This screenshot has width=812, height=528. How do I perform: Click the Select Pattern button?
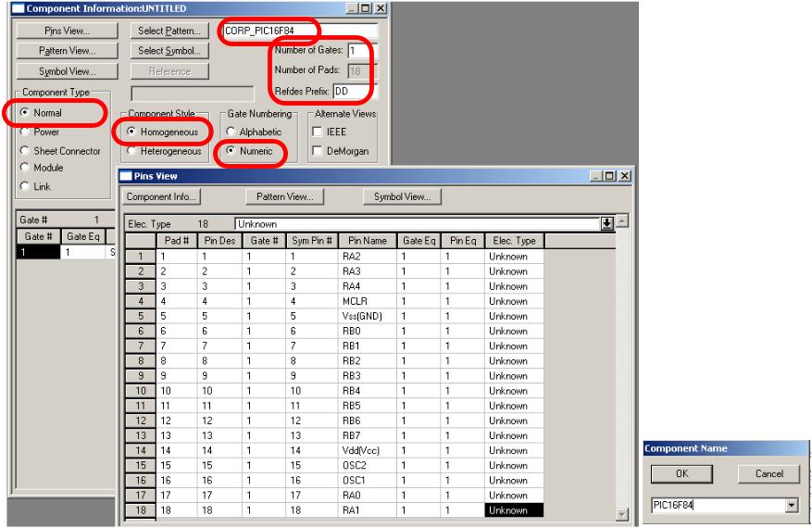169,31
